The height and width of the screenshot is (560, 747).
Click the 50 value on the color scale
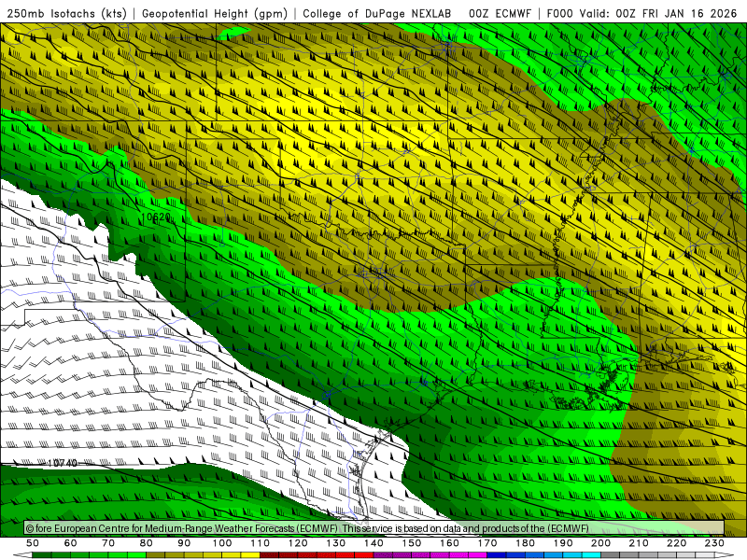tap(33, 543)
